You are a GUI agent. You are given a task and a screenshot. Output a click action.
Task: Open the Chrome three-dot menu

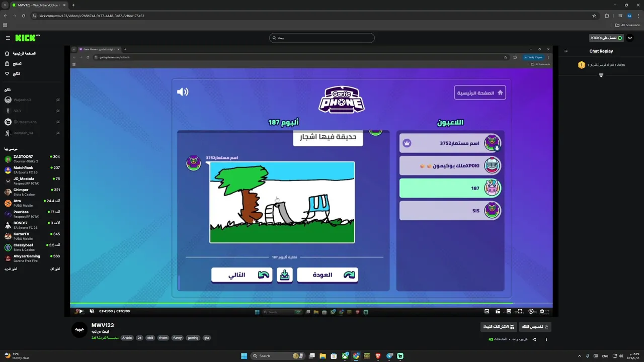(638, 16)
